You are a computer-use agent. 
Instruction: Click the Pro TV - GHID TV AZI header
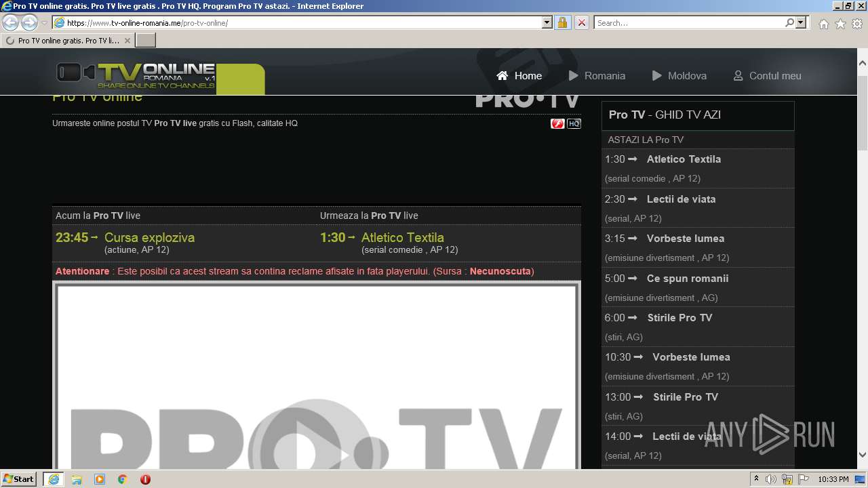point(698,115)
